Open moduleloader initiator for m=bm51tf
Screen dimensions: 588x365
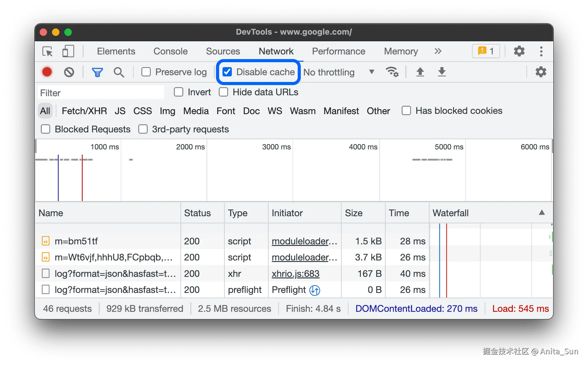[x=305, y=241]
